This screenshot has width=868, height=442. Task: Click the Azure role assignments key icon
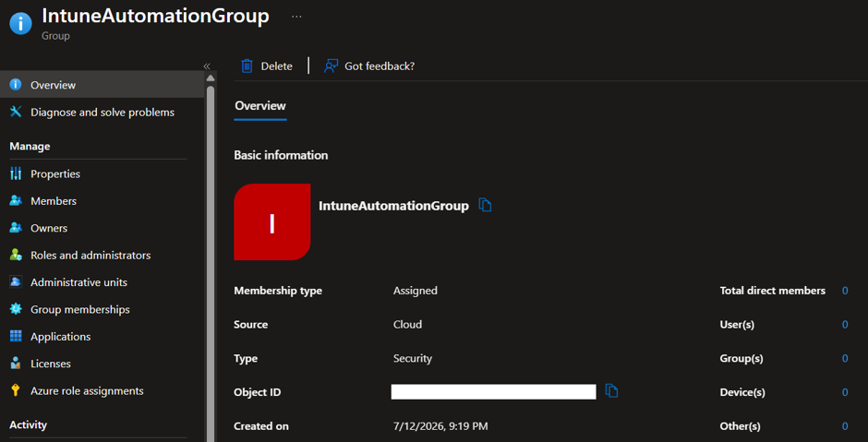click(16, 390)
